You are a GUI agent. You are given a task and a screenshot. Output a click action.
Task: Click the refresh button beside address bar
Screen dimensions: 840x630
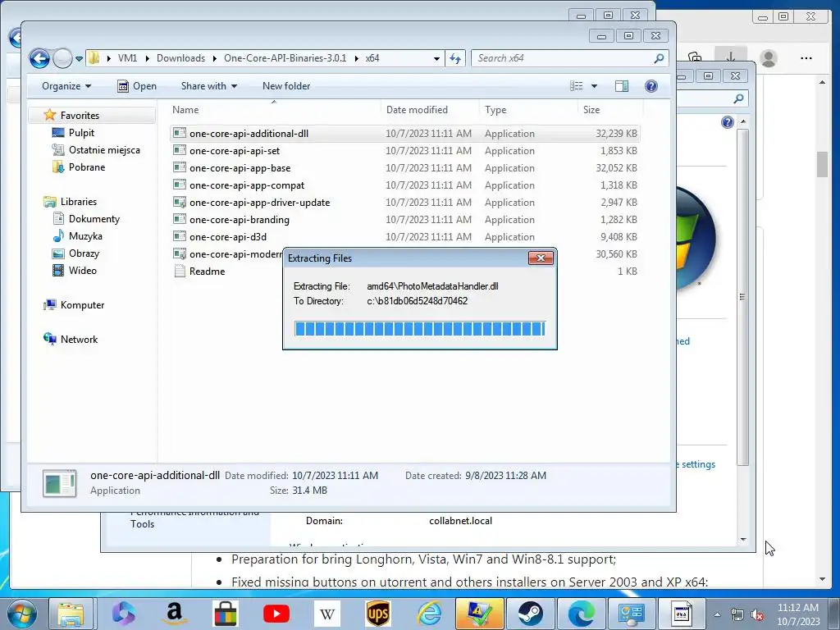(455, 58)
